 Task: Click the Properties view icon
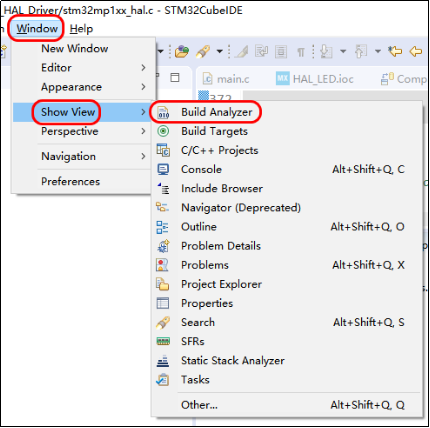pyautogui.click(x=163, y=303)
